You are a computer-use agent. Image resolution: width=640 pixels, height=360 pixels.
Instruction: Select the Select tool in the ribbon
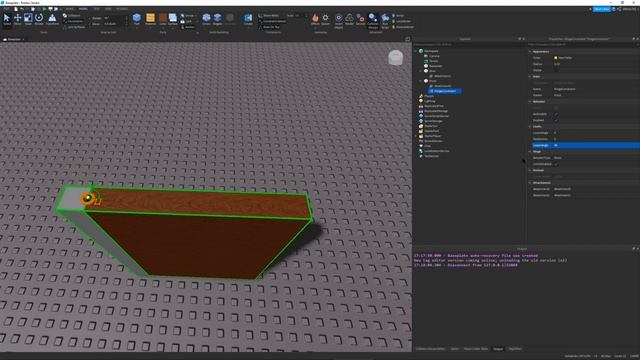point(7,19)
